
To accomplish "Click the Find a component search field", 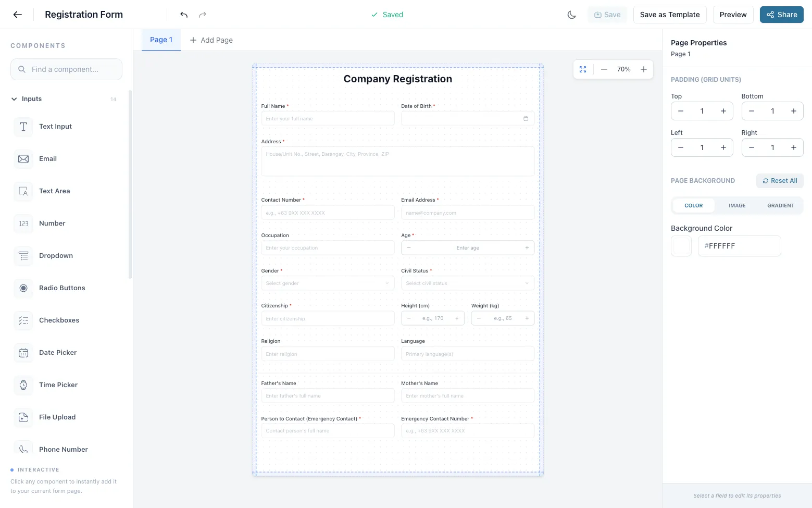I will click(x=66, y=69).
